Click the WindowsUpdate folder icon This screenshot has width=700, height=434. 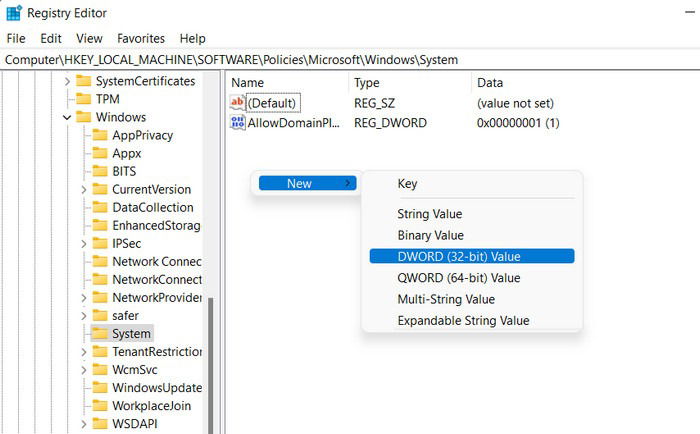100,388
